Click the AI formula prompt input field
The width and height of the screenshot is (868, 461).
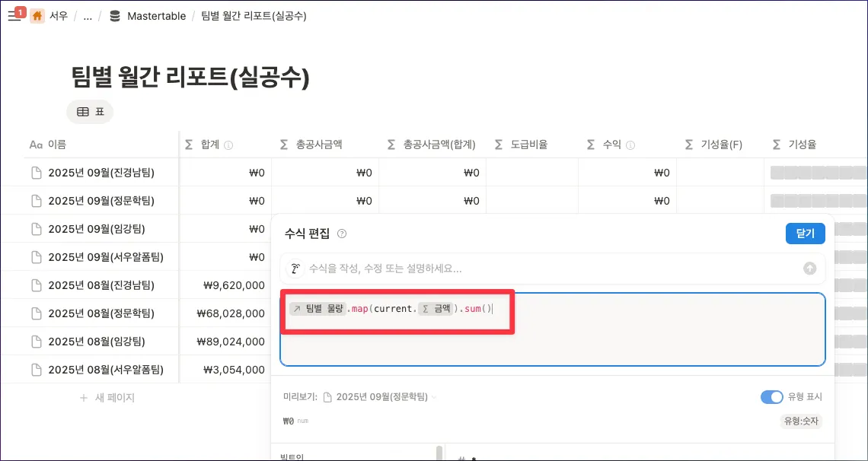coord(553,269)
